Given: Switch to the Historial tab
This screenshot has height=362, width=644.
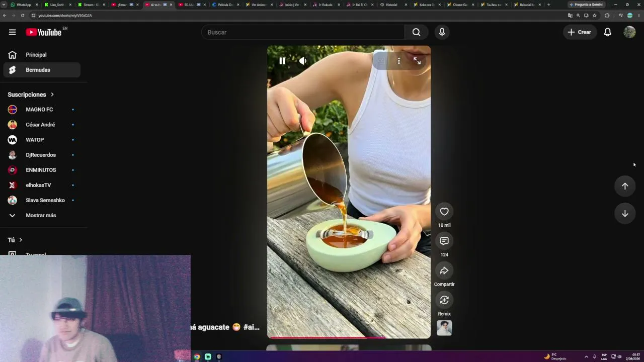Looking at the screenshot, I should (393, 5).
